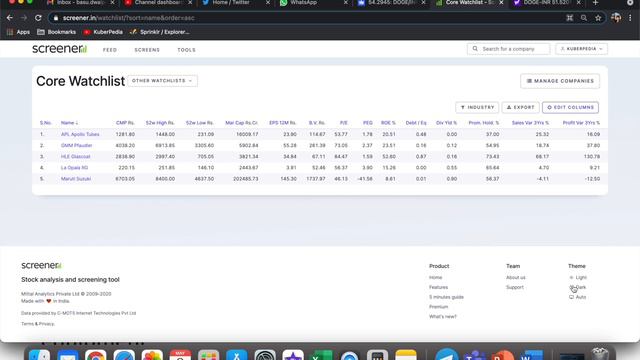
Task: Sort by ROE % column header
Action: (x=388, y=123)
